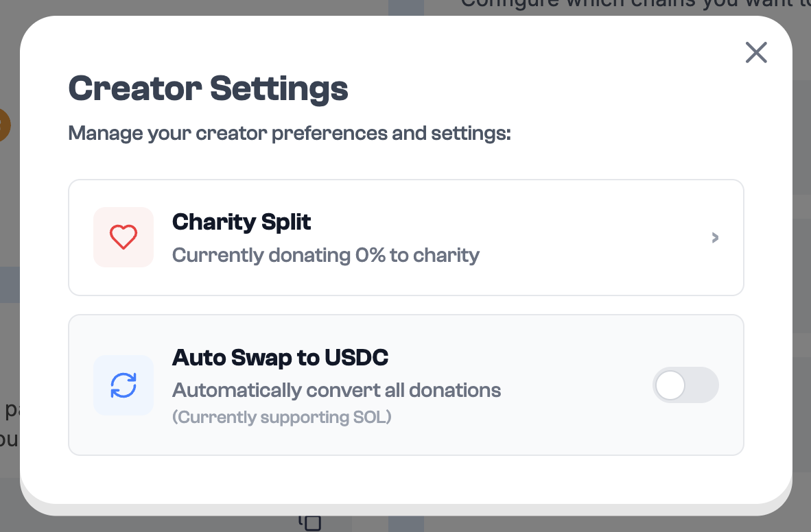Viewport: 811px width, 532px height.
Task: Click 'Currently donating 0% to charity' text
Action: click(325, 255)
